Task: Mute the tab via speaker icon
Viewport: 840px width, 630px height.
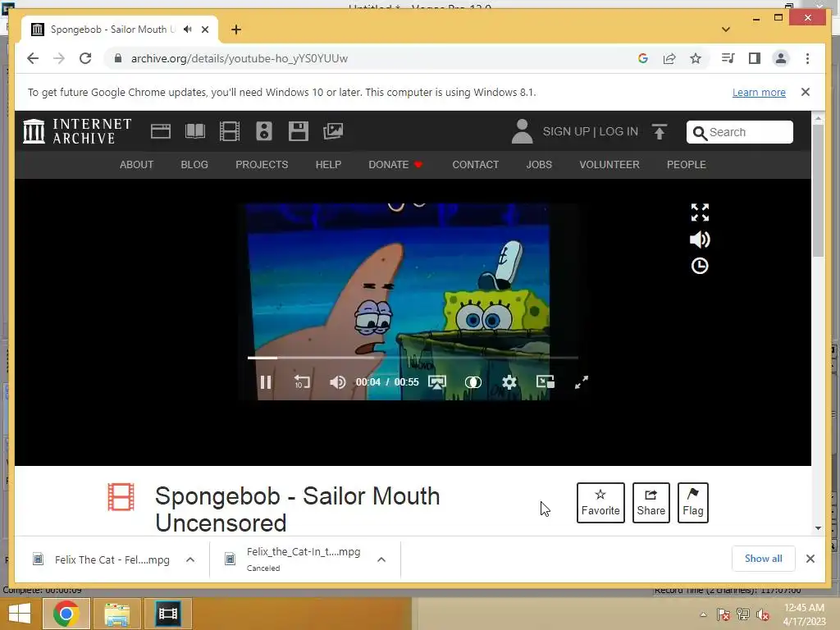Action: click(x=187, y=30)
